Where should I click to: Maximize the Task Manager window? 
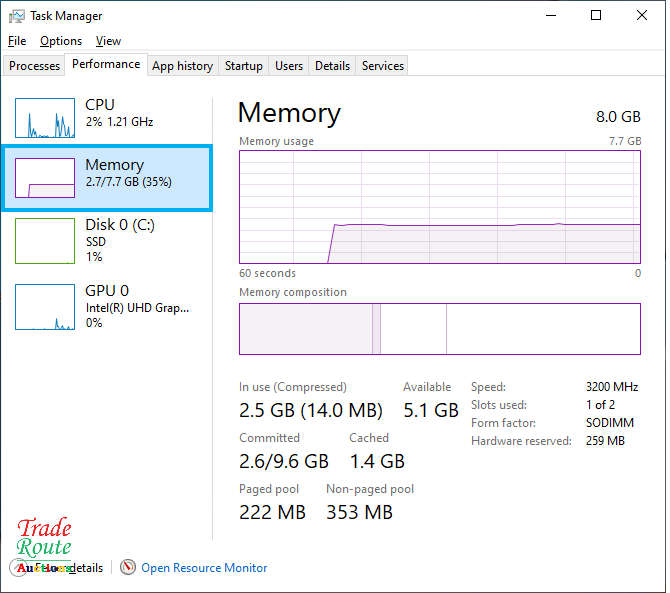(x=596, y=16)
